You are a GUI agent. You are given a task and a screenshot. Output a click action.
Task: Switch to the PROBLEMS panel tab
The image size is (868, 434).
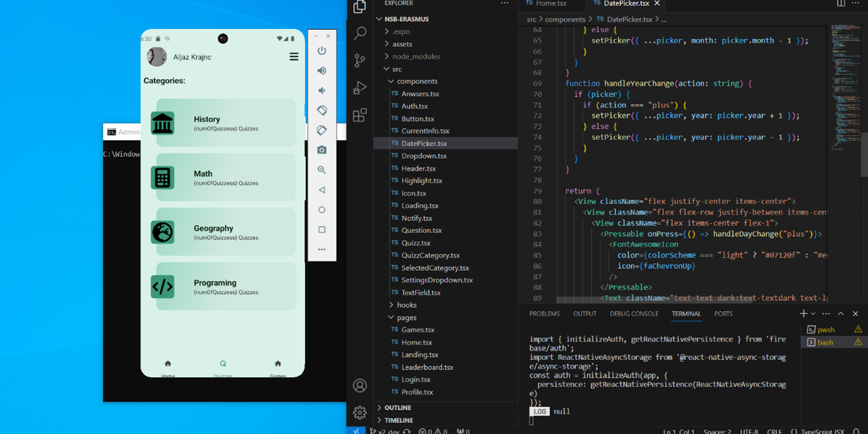pos(544,314)
